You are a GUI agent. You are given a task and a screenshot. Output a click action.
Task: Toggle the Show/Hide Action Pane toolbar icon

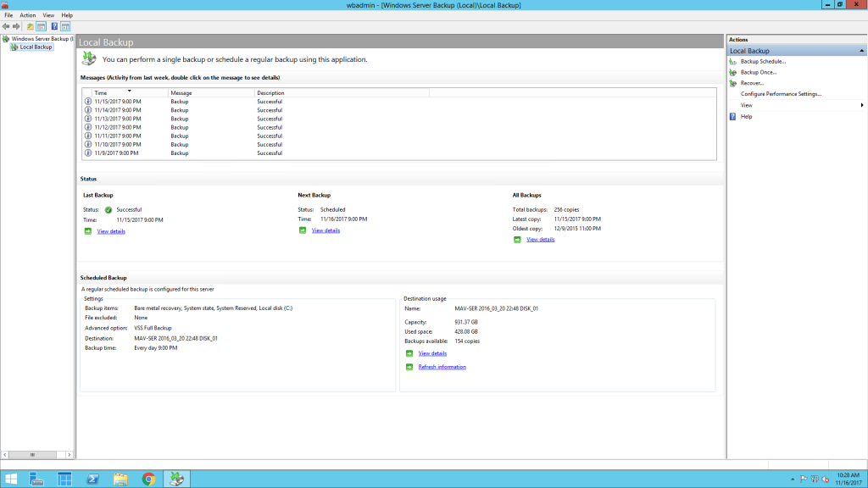tap(65, 26)
